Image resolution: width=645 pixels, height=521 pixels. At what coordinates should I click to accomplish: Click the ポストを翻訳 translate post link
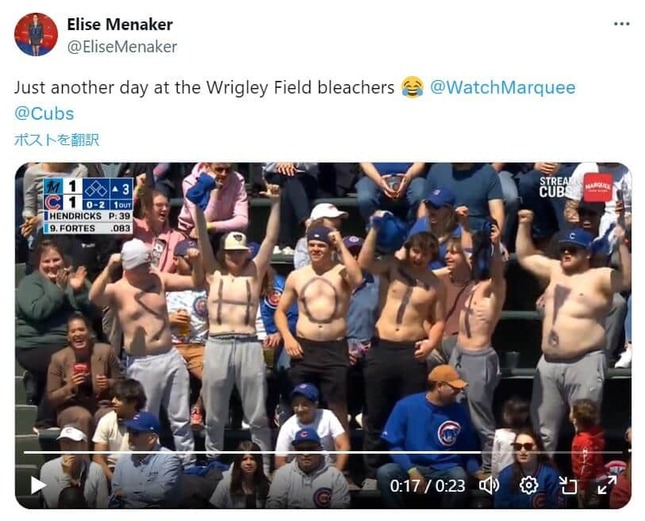click(x=57, y=140)
